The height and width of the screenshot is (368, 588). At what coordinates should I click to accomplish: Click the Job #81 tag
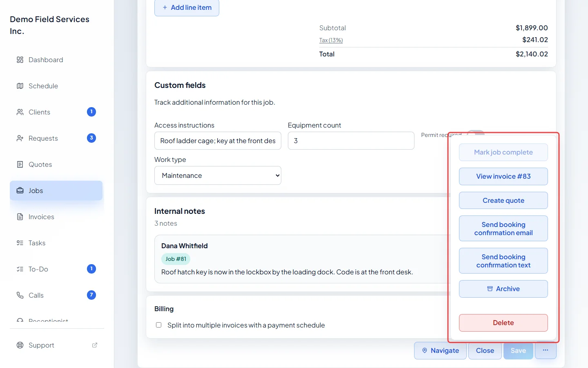coord(176,259)
